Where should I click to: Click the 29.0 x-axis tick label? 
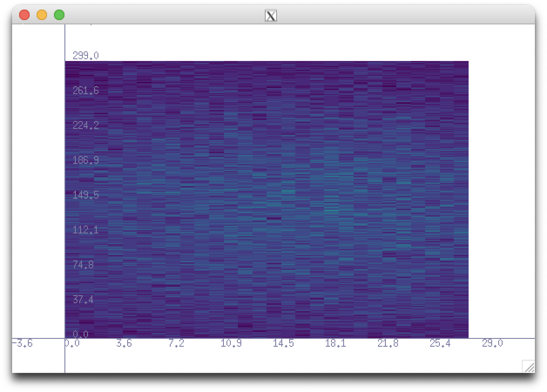[x=492, y=343]
